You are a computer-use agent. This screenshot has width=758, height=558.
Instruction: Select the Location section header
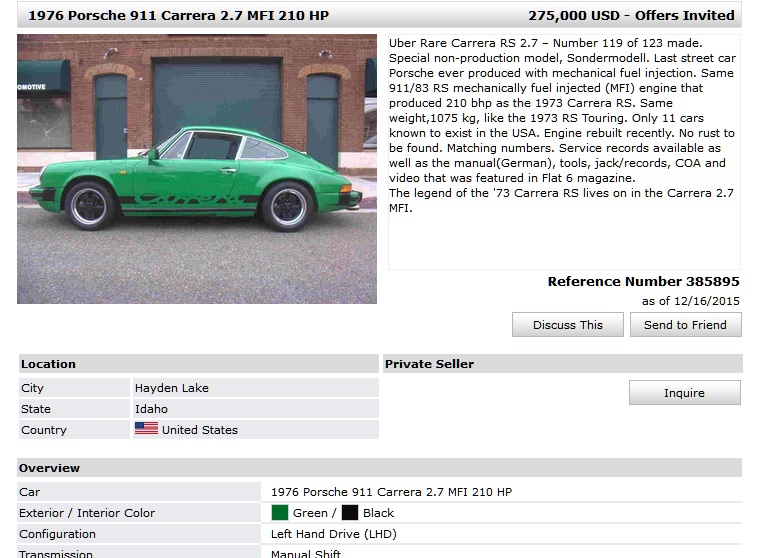click(x=199, y=364)
